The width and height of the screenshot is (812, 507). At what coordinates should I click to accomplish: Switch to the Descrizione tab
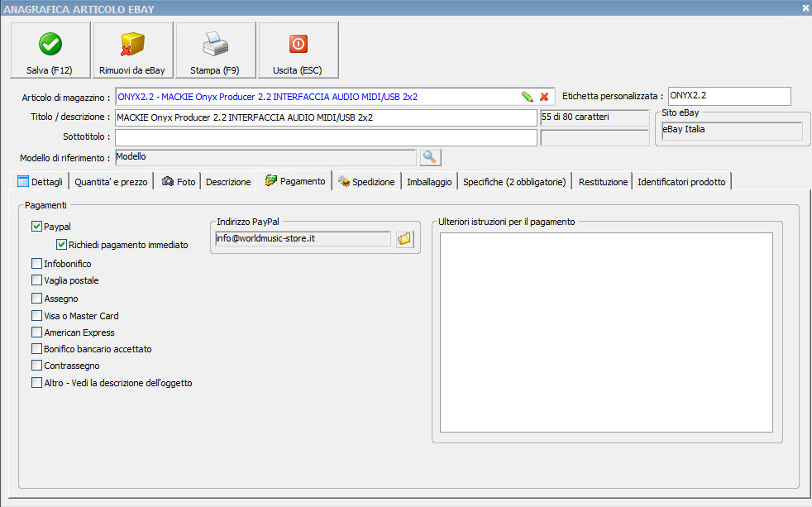click(228, 182)
